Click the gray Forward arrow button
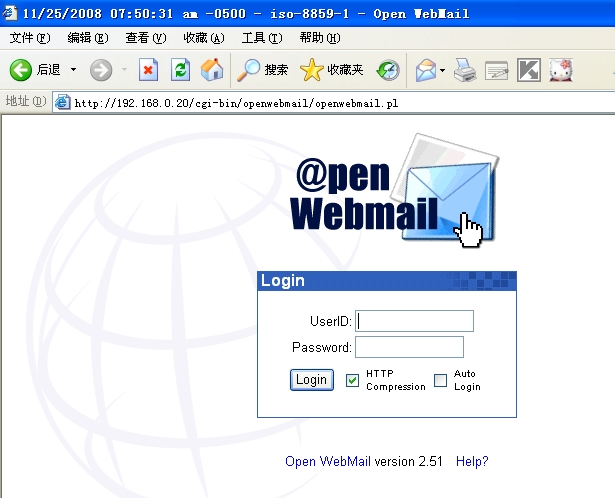Screen dimensions: 615x498 pos(101,70)
